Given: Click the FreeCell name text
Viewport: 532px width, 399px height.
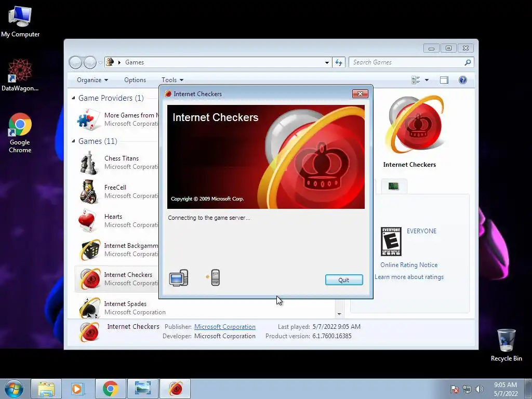Looking at the screenshot, I should click(115, 187).
